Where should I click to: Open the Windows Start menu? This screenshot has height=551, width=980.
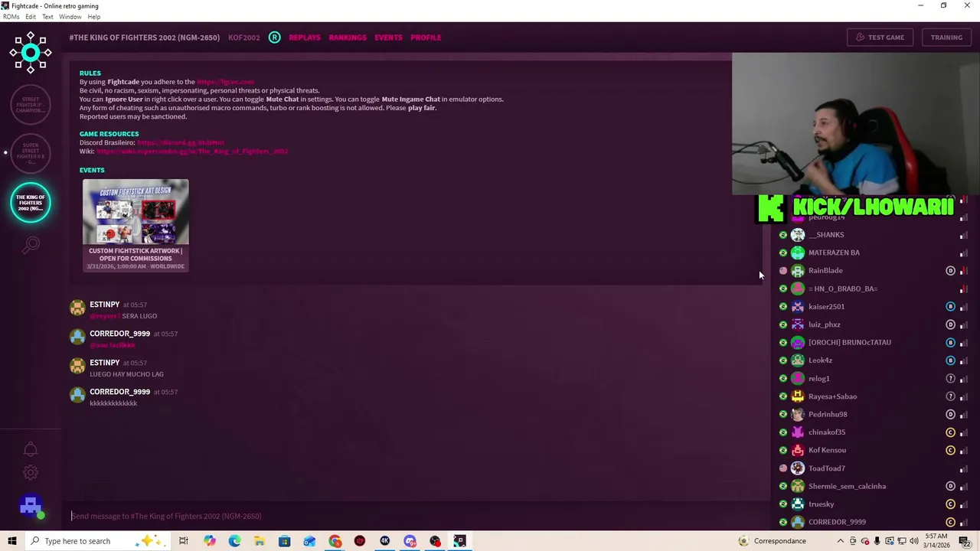pos(12,541)
